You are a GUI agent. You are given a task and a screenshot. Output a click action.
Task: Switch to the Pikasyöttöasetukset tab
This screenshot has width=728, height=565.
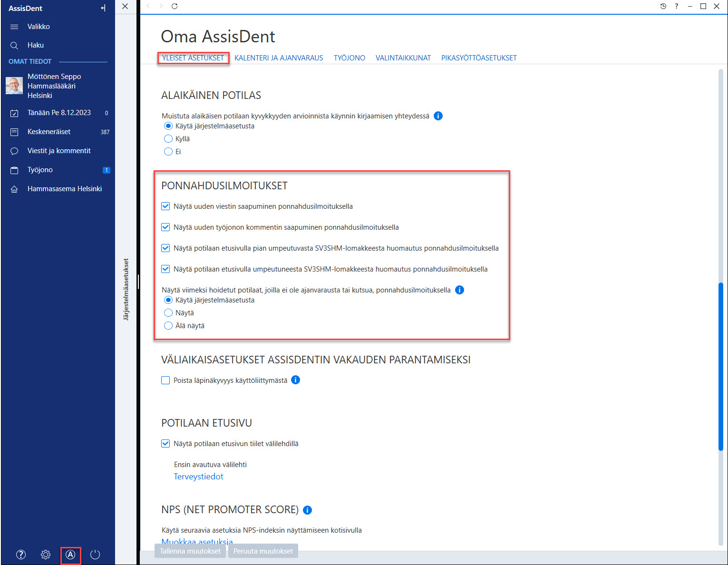(479, 58)
